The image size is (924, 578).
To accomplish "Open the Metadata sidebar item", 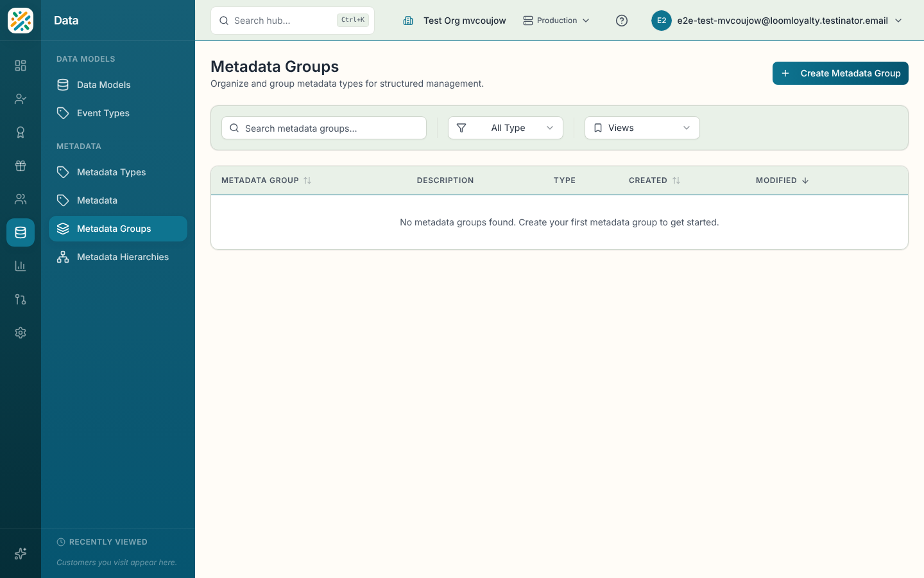I will [x=118, y=200].
